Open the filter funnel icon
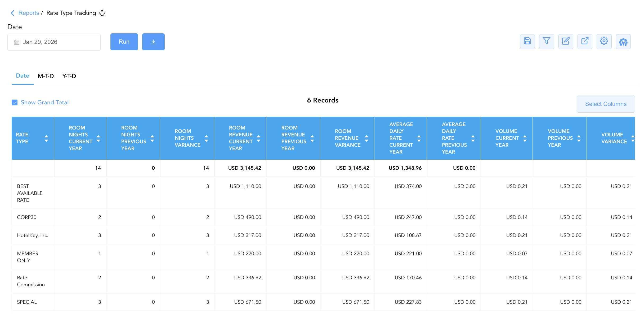This screenshot has height=322, width=644. pyautogui.click(x=547, y=41)
